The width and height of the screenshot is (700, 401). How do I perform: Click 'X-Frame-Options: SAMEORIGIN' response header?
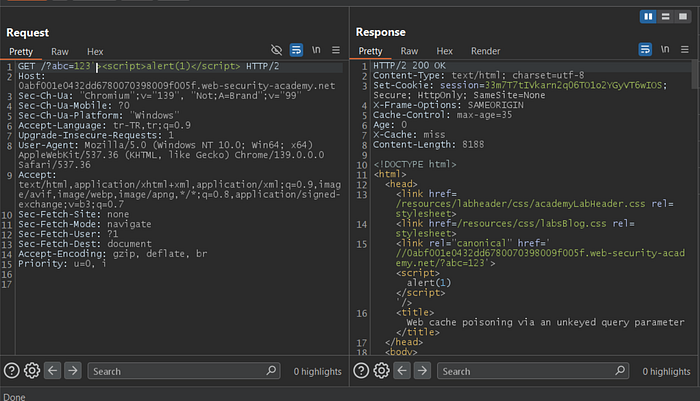[x=448, y=105]
